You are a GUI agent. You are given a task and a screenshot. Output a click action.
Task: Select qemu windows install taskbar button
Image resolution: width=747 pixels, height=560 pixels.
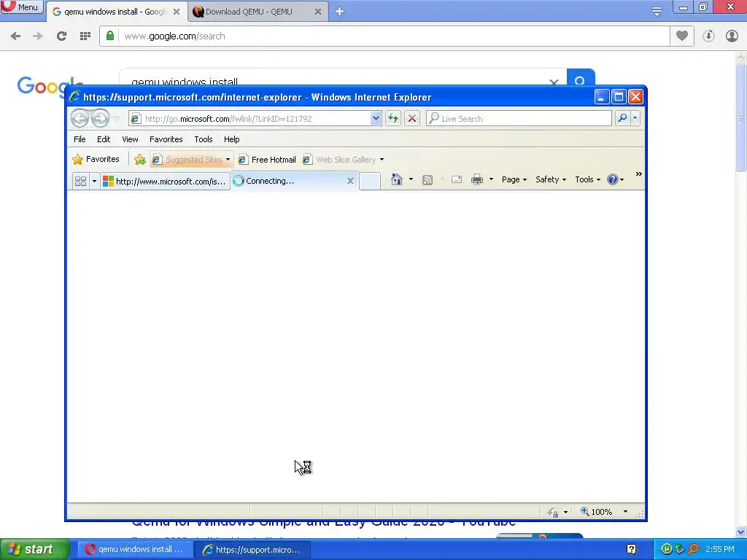(134, 550)
